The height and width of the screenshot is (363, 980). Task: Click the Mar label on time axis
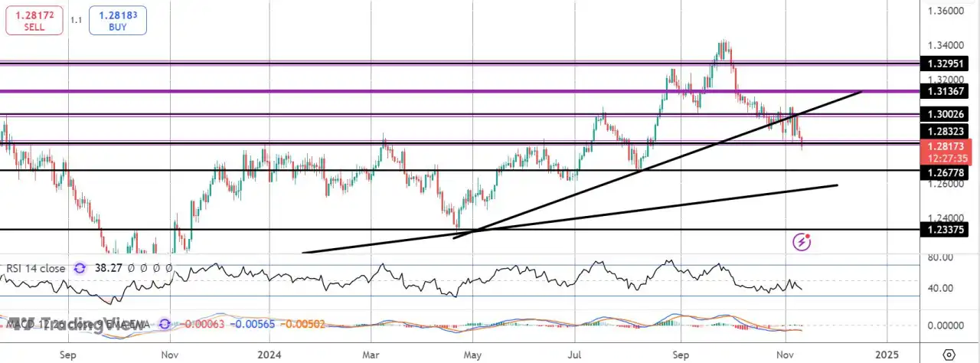[x=371, y=355]
